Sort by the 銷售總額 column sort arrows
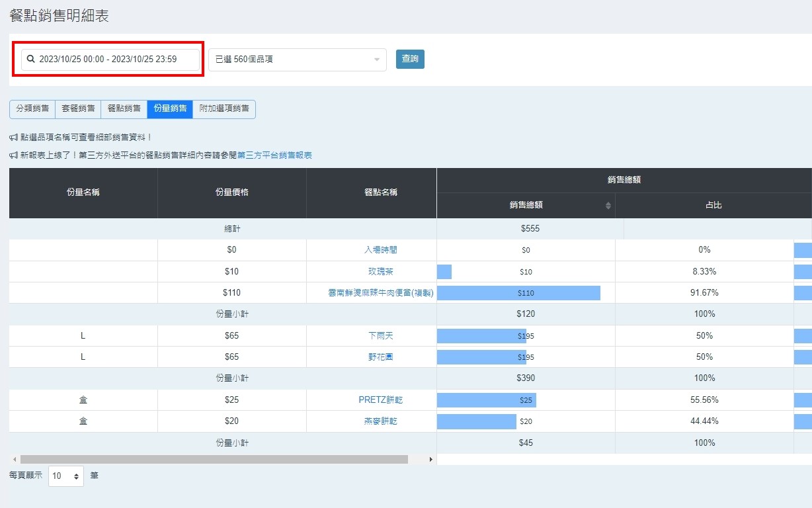This screenshot has height=508, width=812. (x=608, y=206)
